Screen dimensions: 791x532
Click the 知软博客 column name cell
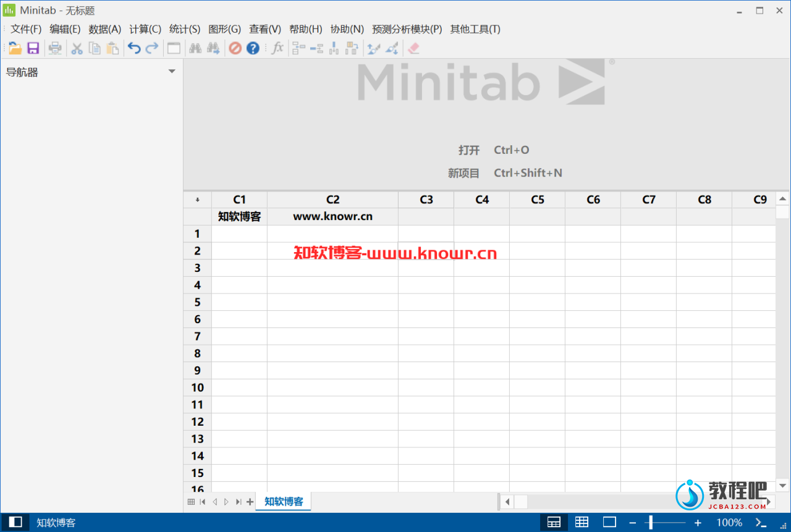point(239,216)
